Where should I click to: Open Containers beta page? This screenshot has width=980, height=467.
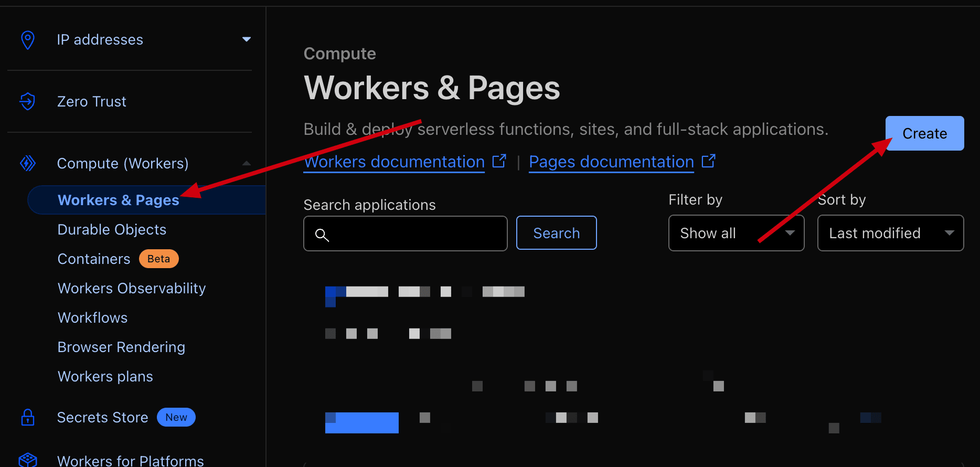(x=94, y=259)
